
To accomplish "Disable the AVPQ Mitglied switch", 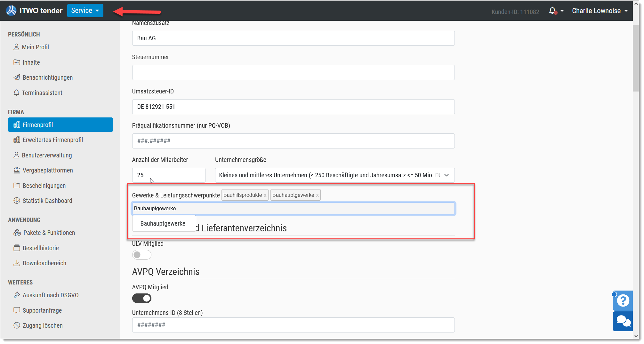I will coord(141,298).
